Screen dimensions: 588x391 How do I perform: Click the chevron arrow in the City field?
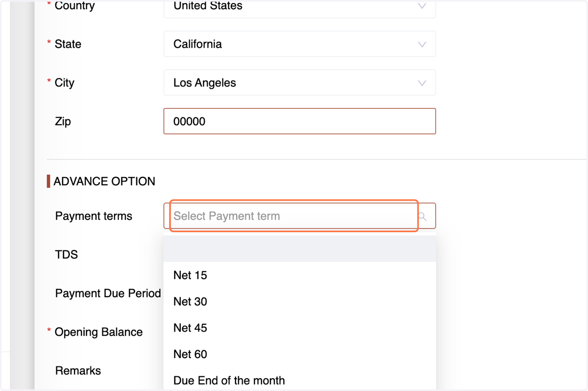422,83
